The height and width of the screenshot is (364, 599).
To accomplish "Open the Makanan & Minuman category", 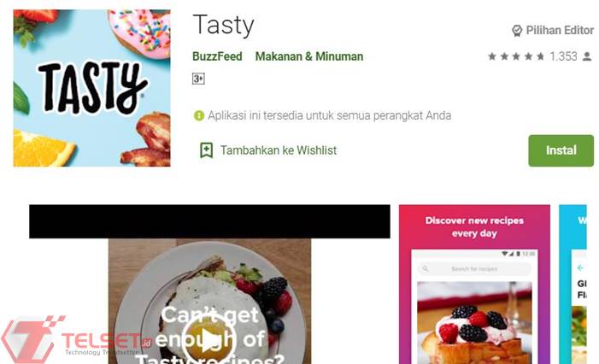I will (309, 56).
